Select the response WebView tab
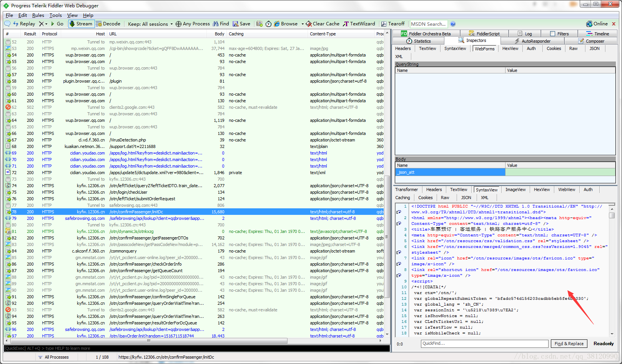Viewport: 622px width, 364px height. tap(567, 189)
